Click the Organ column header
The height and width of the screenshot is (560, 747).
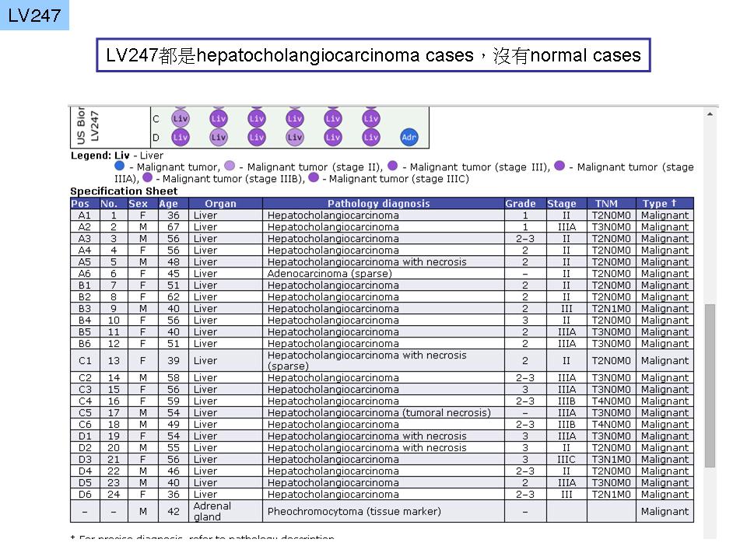coord(226,203)
